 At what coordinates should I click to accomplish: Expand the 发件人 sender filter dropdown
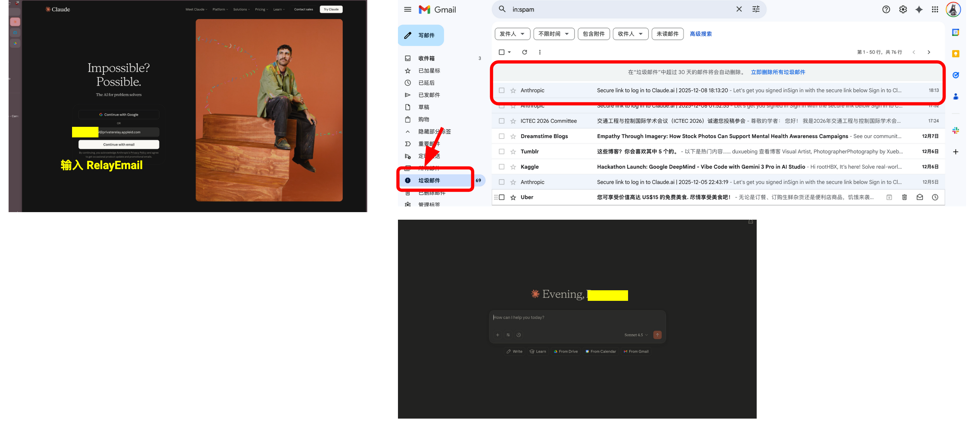[512, 34]
